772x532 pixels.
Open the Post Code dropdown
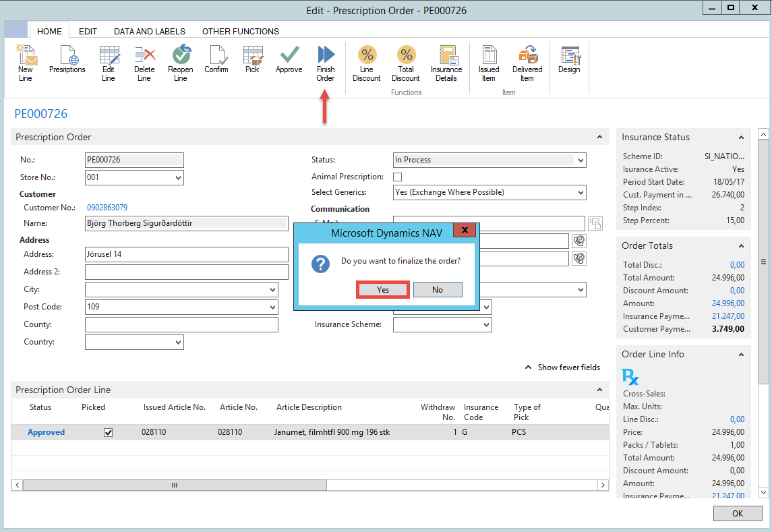pos(272,307)
